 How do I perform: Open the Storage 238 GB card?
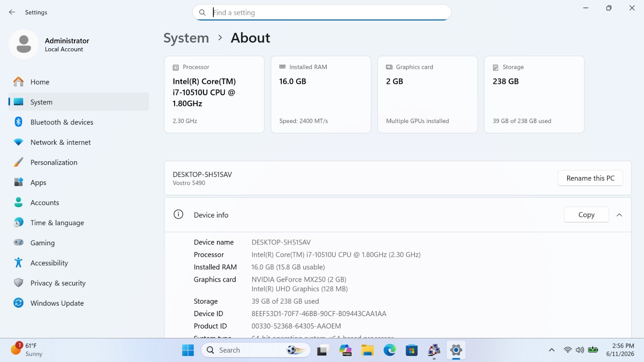pos(534,95)
